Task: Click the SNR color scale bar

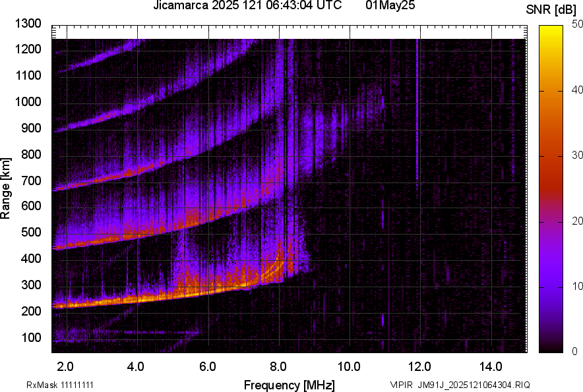Action: point(551,189)
